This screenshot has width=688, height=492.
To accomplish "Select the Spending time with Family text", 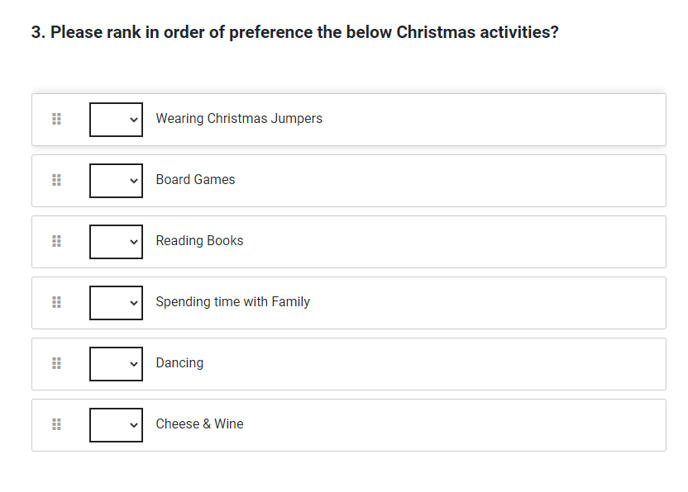I will (x=233, y=302).
